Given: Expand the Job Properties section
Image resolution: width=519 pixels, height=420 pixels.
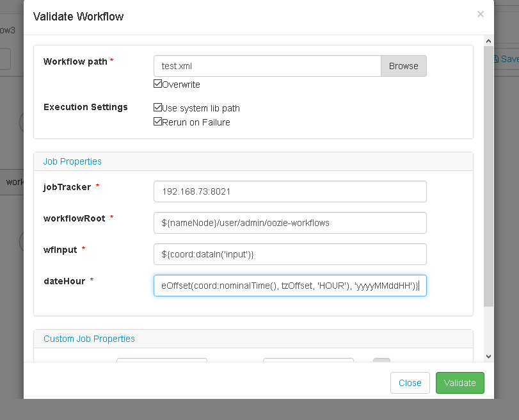Looking at the screenshot, I should pos(72,161).
